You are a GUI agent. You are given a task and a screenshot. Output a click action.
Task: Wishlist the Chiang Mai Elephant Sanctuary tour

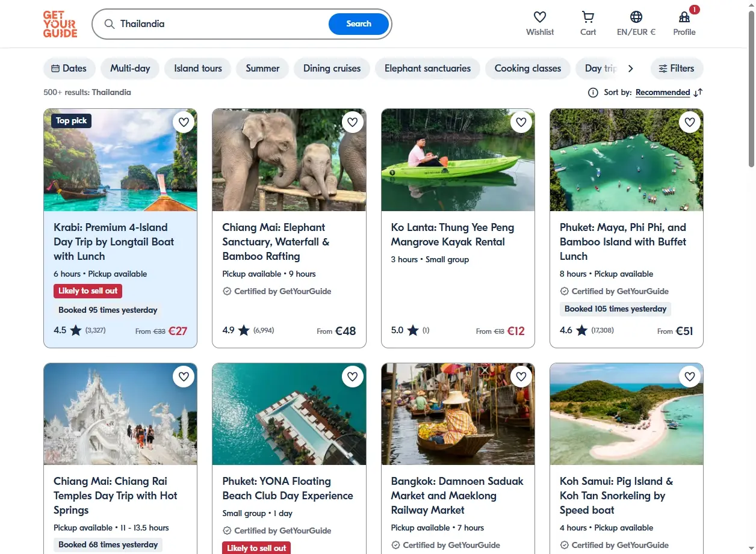(x=353, y=122)
